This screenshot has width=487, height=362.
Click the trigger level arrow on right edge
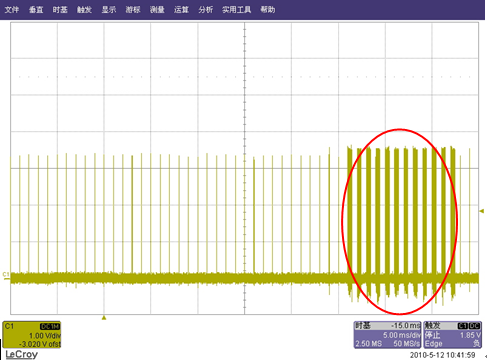click(482, 211)
